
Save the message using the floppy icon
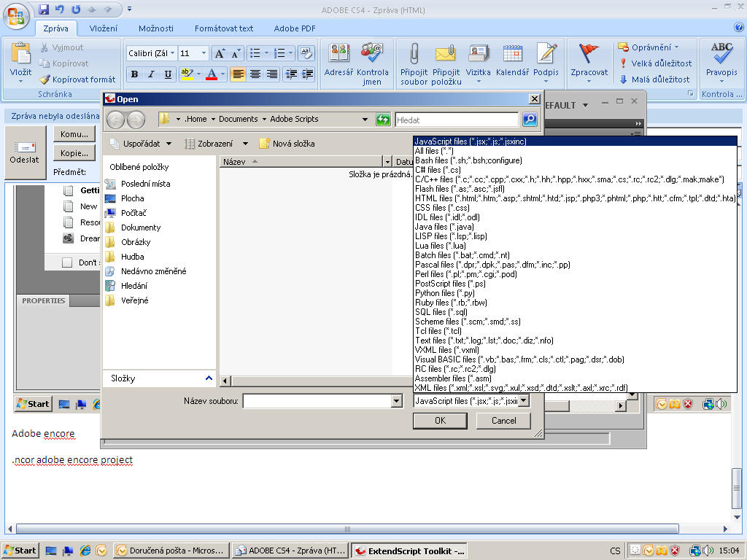[44, 9]
